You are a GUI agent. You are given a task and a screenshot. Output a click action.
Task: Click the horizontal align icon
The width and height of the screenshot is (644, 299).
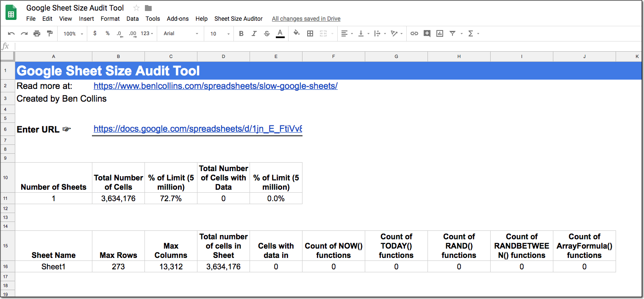tap(344, 33)
